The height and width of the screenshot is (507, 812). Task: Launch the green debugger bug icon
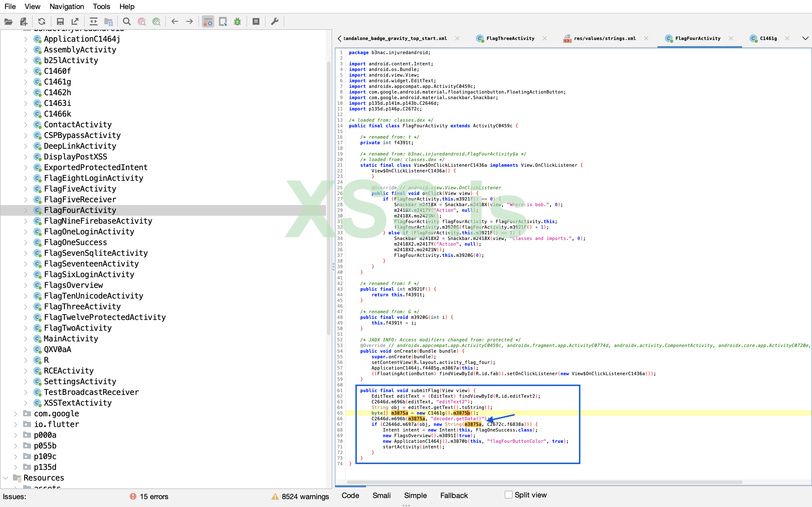pos(238,22)
